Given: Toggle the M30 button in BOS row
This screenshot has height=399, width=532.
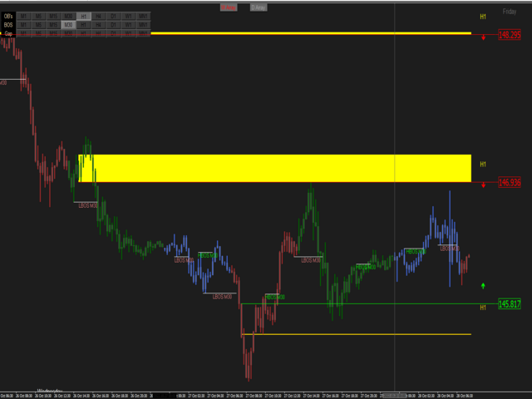Looking at the screenshot, I should [68, 25].
